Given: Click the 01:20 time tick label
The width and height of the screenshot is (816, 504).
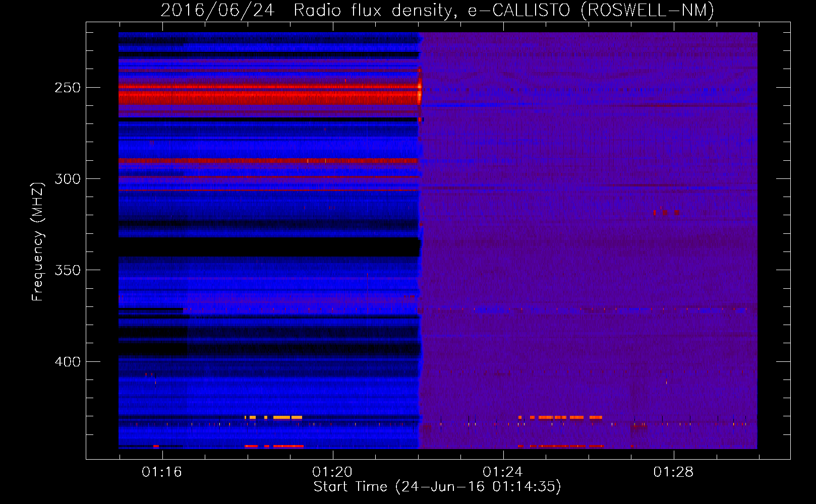Looking at the screenshot, I should pyautogui.click(x=332, y=472).
